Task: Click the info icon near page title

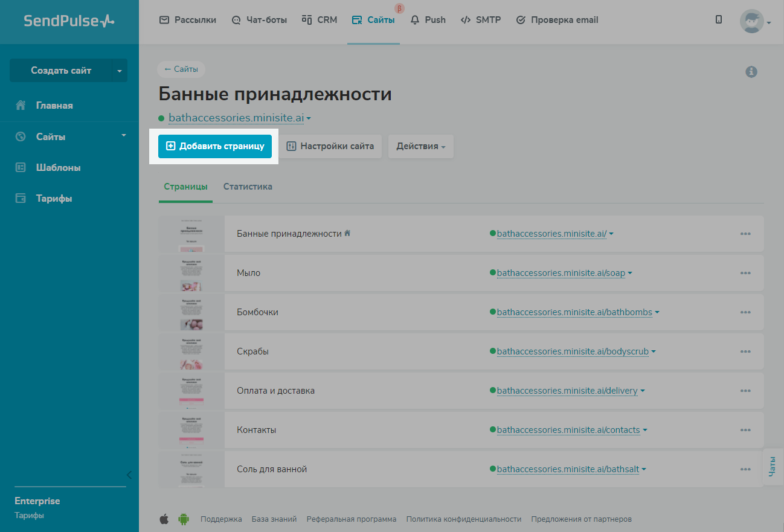Action: click(x=751, y=72)
